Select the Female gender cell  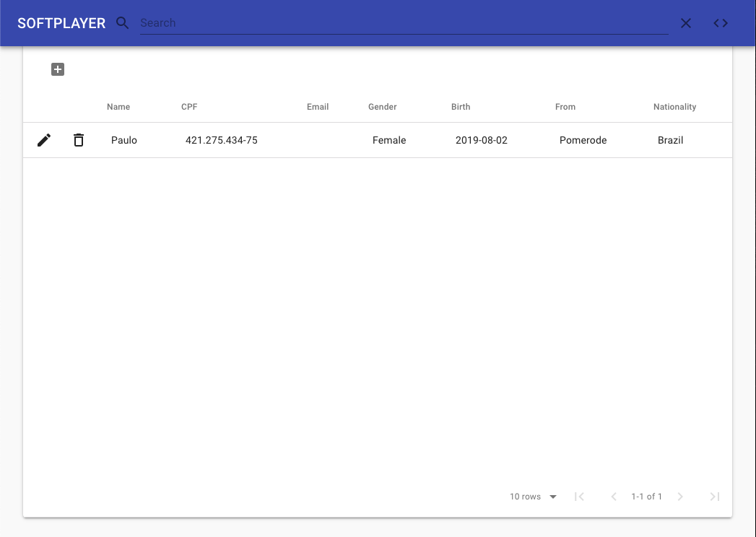389,140
